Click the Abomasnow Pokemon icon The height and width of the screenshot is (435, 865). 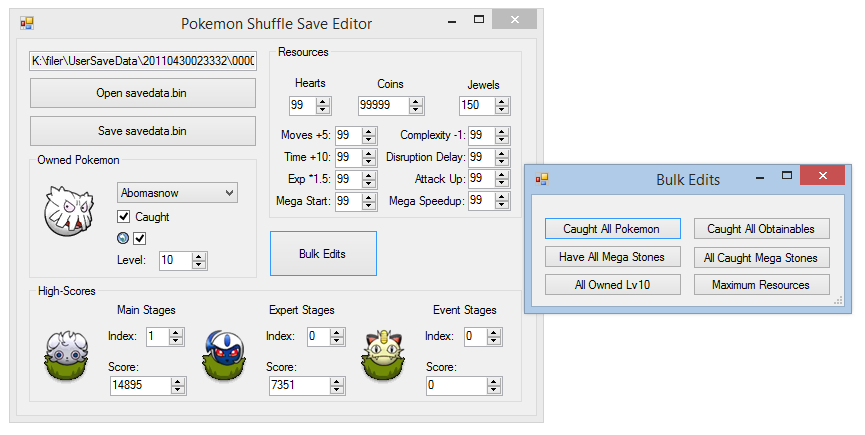pyautogui.click(x=69, y=211)
